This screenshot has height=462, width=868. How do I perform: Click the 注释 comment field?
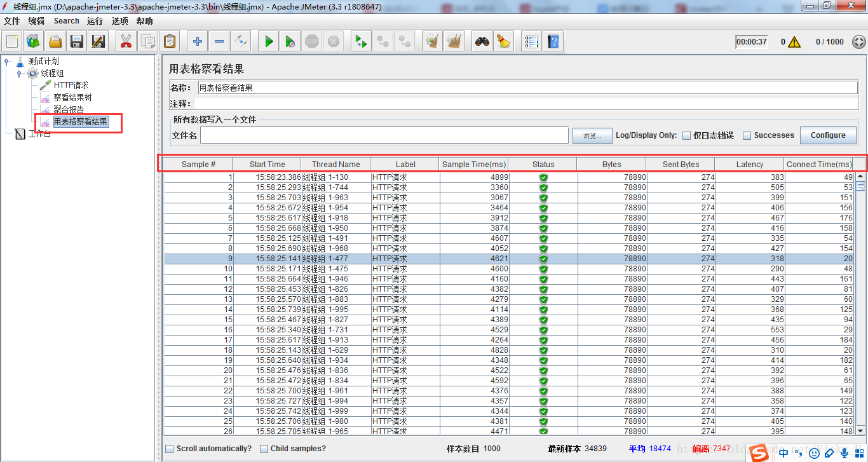527,103
